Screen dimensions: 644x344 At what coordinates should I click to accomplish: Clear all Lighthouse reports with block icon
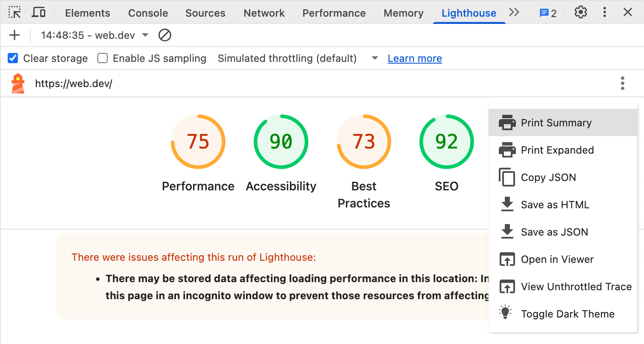point(164,35)
